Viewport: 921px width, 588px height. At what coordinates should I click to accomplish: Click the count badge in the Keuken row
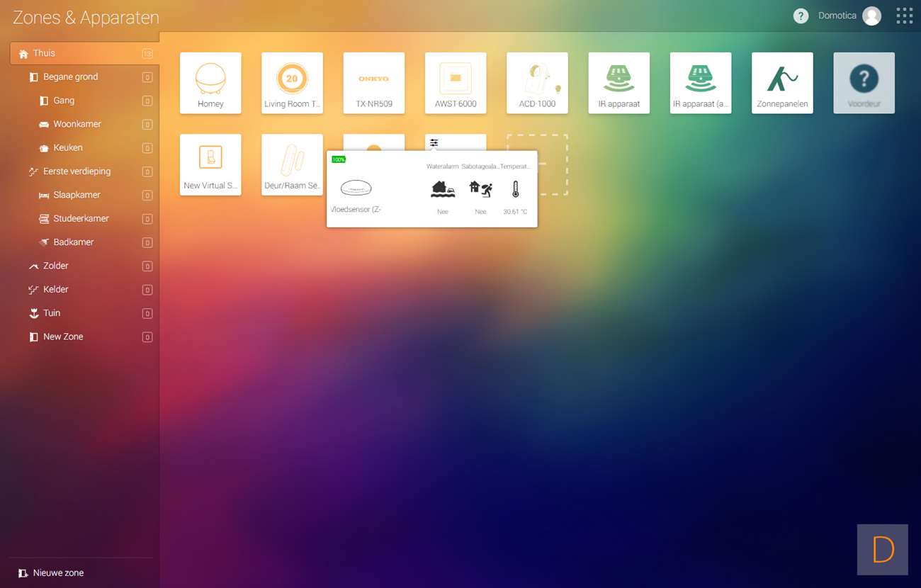(x=147, y=148)
